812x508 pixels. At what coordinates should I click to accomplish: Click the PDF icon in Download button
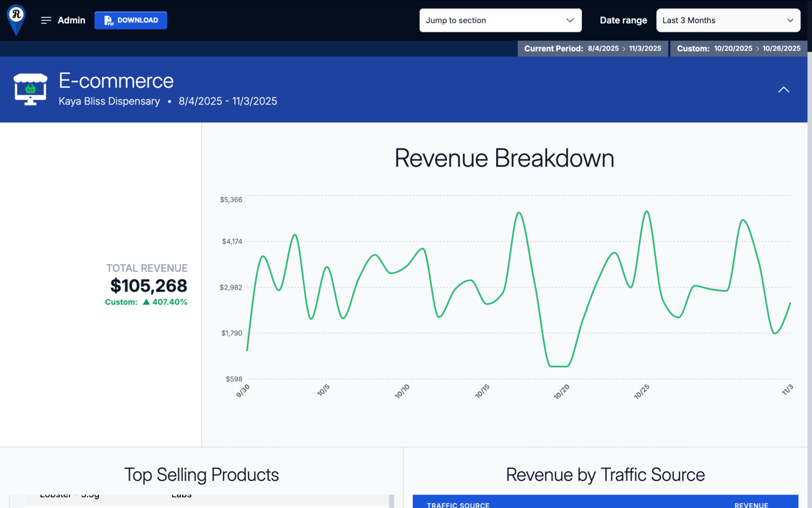click(108, 20)
